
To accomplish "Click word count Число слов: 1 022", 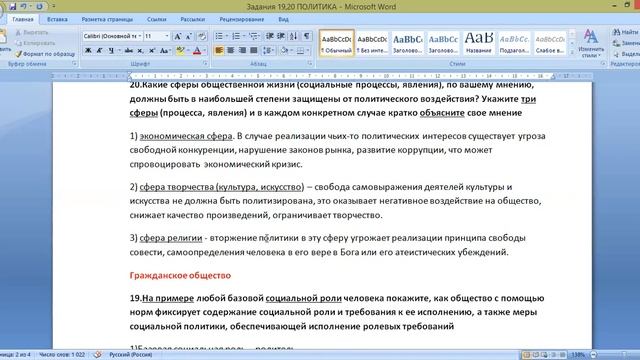I will pos(62,355).
